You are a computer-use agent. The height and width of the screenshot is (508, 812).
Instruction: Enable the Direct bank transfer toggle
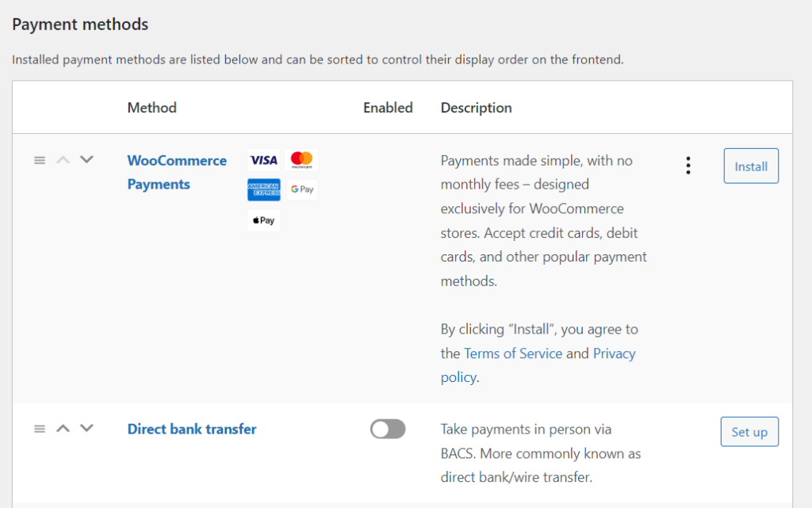pyautogui.click(x=388, y=430)
